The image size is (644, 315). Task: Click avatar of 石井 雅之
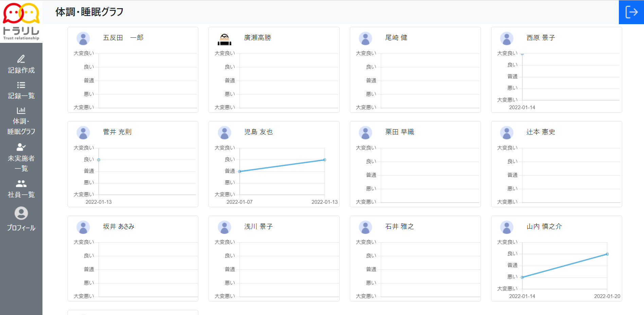(x=365, y=227)
